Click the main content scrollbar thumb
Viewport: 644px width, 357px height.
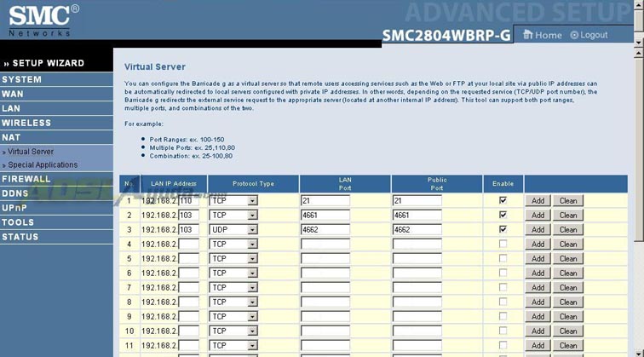[639, 150]
